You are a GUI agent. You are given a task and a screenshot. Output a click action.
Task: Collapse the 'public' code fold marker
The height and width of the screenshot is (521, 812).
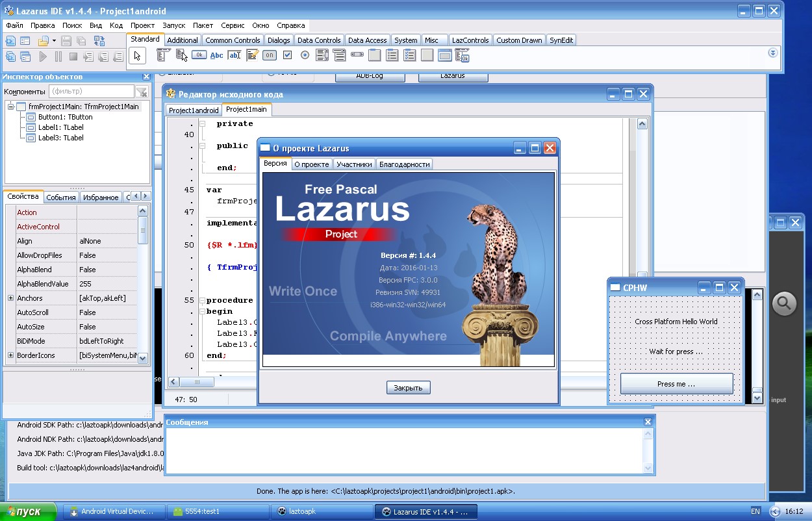(x=203, y=146)
